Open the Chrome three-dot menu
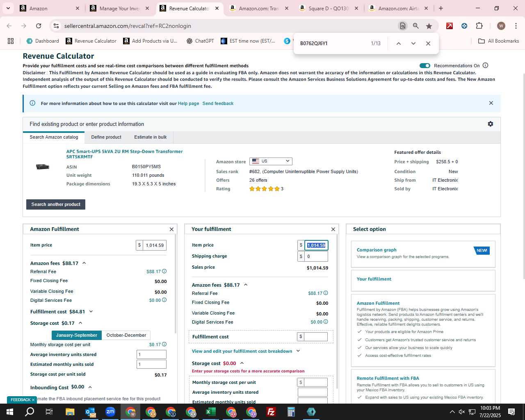The height and width of the screenshot is (420, 525). 516,26
